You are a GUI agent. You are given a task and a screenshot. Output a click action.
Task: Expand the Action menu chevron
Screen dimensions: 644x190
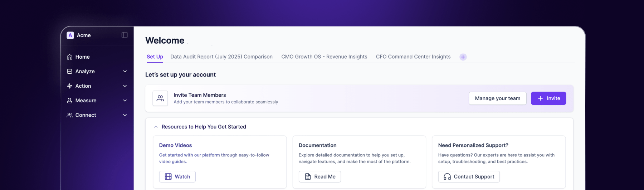click(x=125, y=86)
